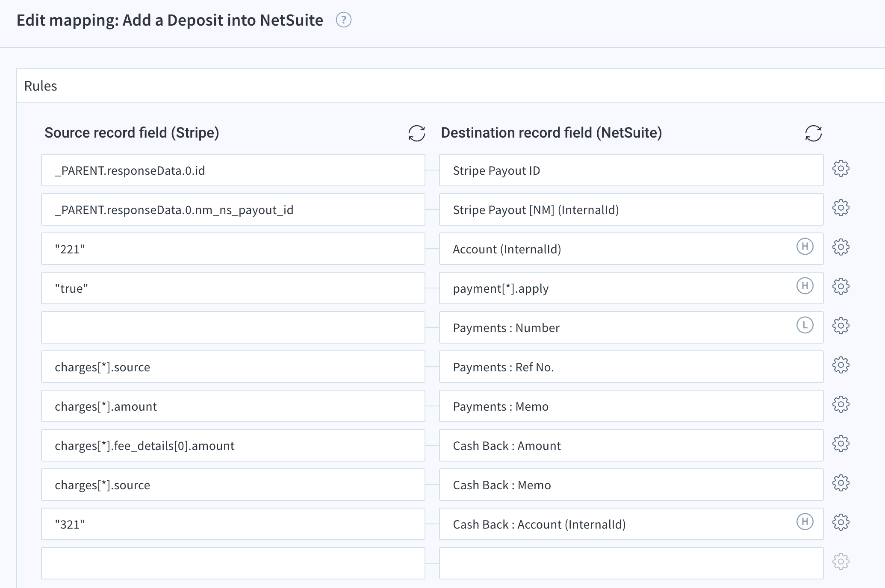Click source field containing "221"

pos(233,249)
